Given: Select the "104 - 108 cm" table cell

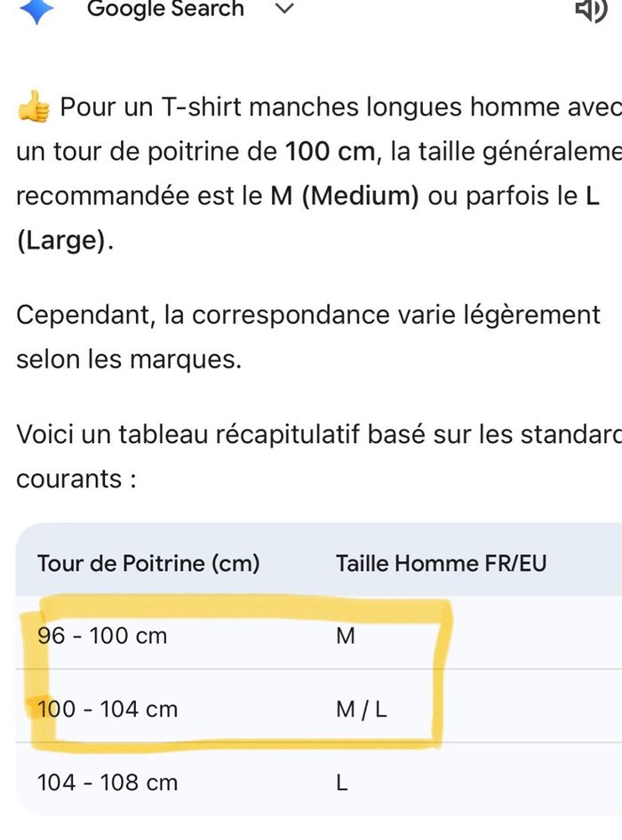Looking at the screenshot, I should coord(108,782).
